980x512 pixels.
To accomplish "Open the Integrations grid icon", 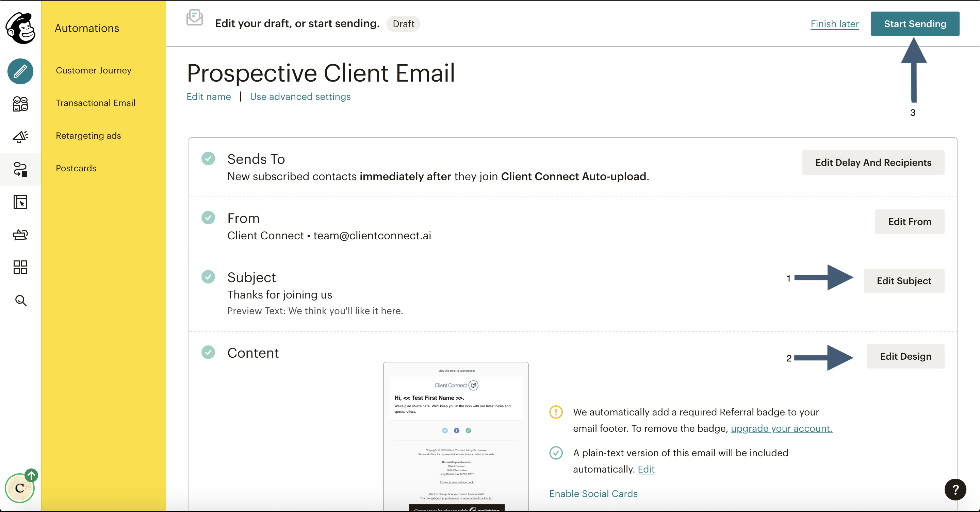I will [x=20, y=267].
